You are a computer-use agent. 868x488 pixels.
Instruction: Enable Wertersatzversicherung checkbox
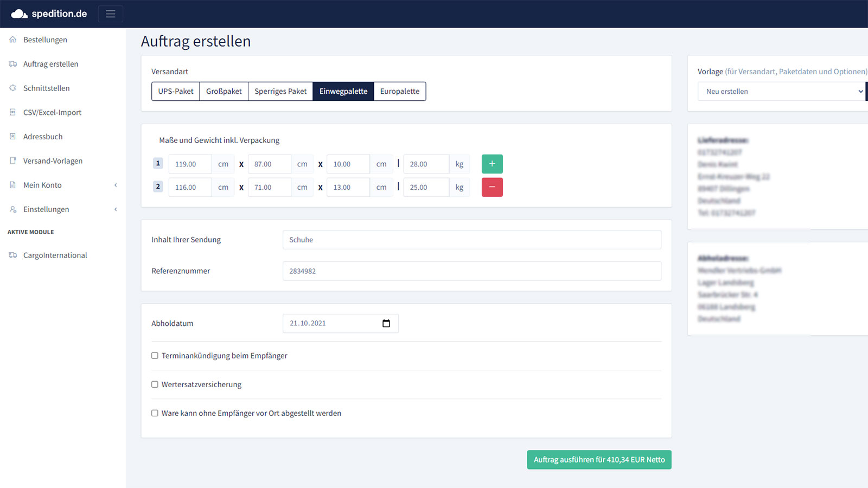155,384
